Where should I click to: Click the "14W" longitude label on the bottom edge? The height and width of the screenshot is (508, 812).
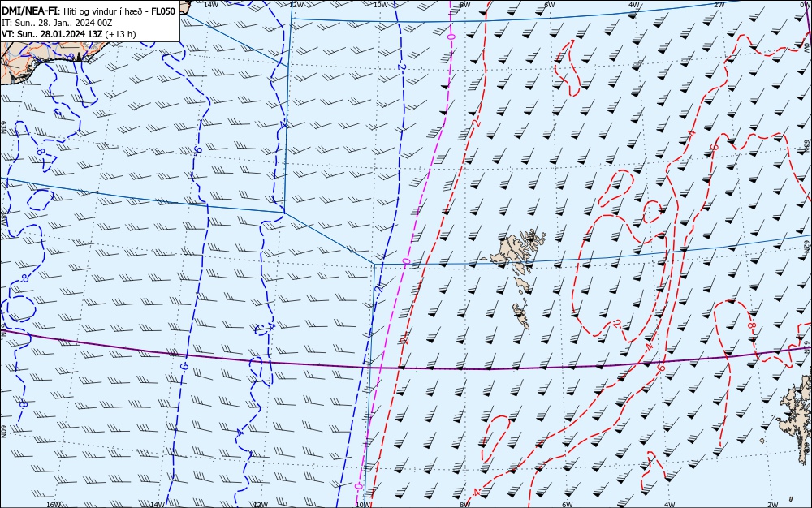[x=157, y=505]
